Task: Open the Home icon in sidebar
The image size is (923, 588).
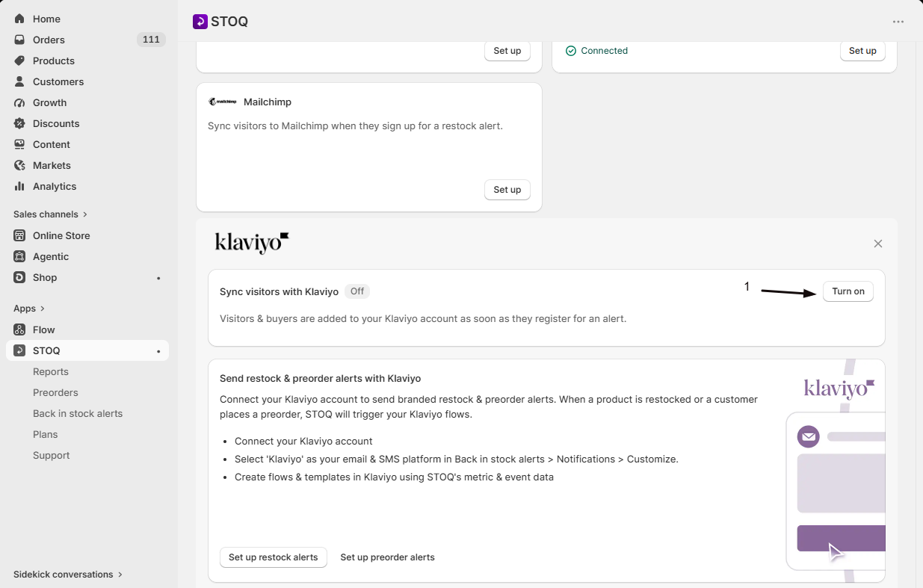Action: pos(19,19)
